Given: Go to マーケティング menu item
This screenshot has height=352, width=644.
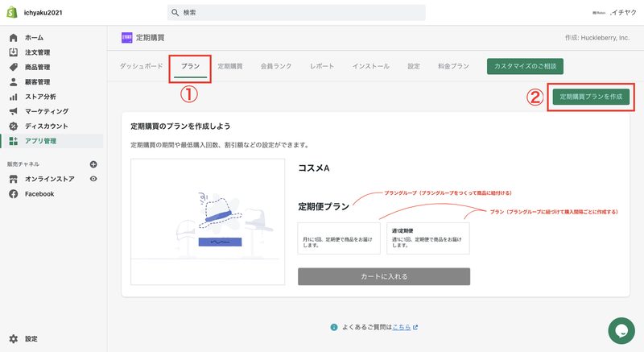Looking at the screenshot, I should (47, 111).
